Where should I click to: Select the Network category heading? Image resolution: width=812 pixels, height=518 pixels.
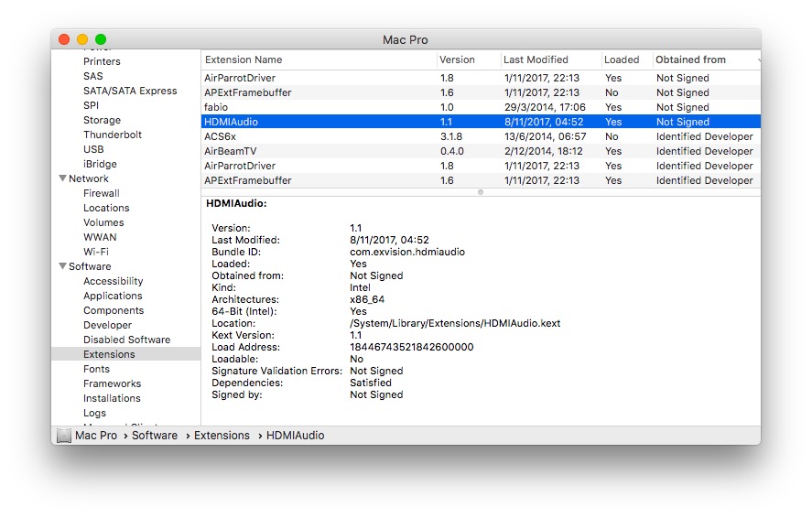point(89,178)
